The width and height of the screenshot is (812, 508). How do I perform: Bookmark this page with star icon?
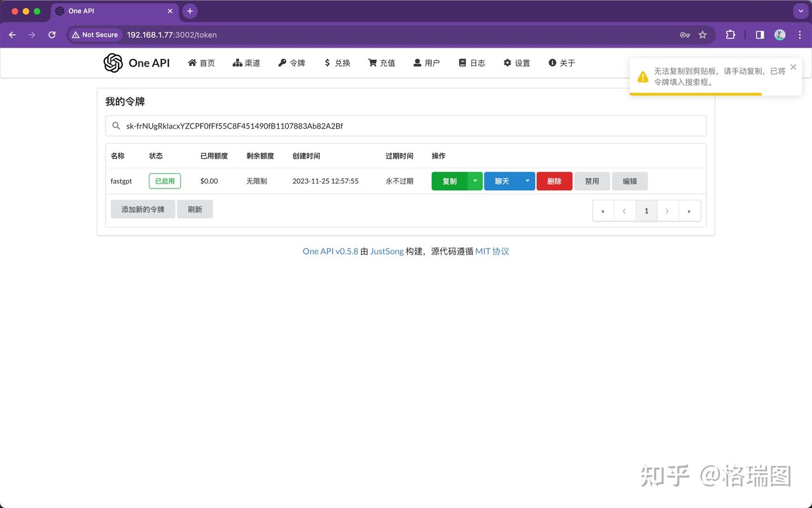(703, 35)
